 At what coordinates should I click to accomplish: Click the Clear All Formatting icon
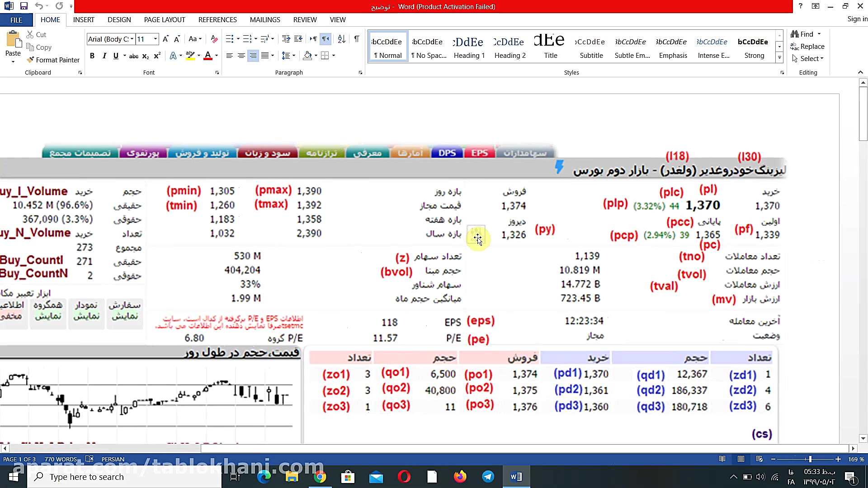pyautogui.click(x=214, y=39)
